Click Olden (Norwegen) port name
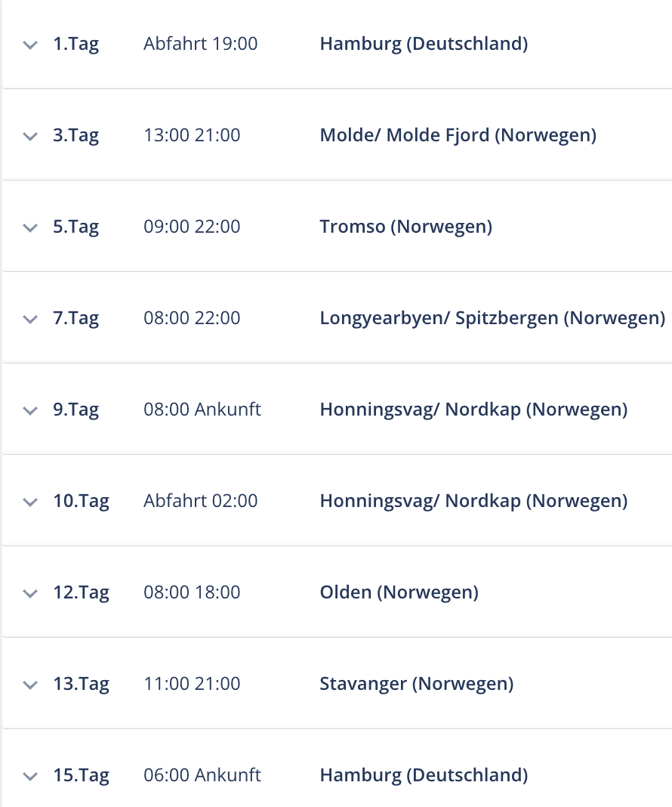This screenshot has height=807, width=672. point(399,592)
